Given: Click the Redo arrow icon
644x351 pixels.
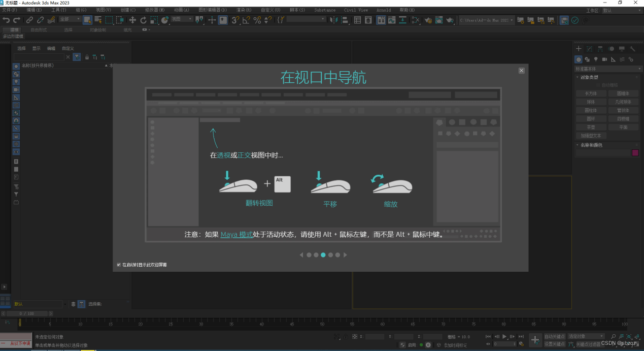Looking at the screenshot, I should (x=16, y=20).
